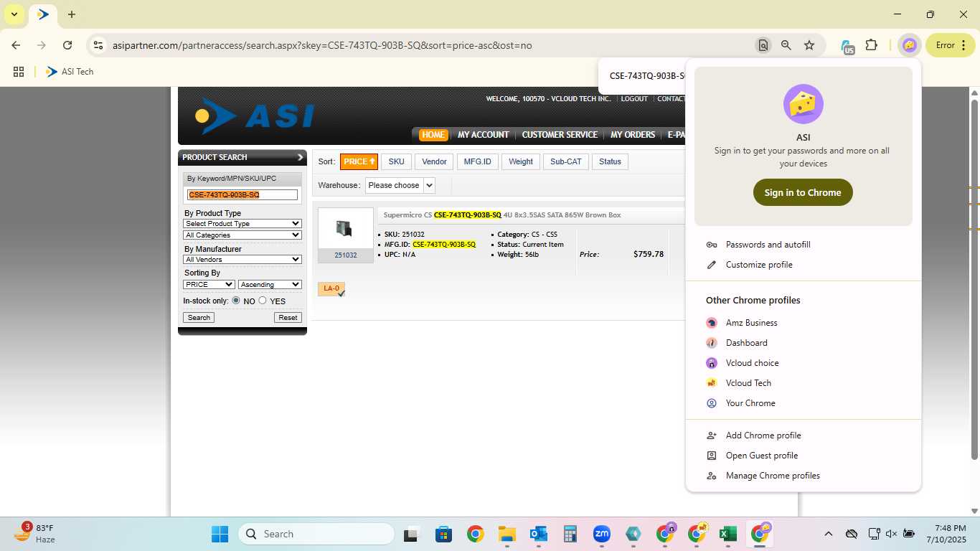The width and height of the screenshot is (980, 551).
Task: Click the find-in-page icon in address bar
Action: (763, 45)
